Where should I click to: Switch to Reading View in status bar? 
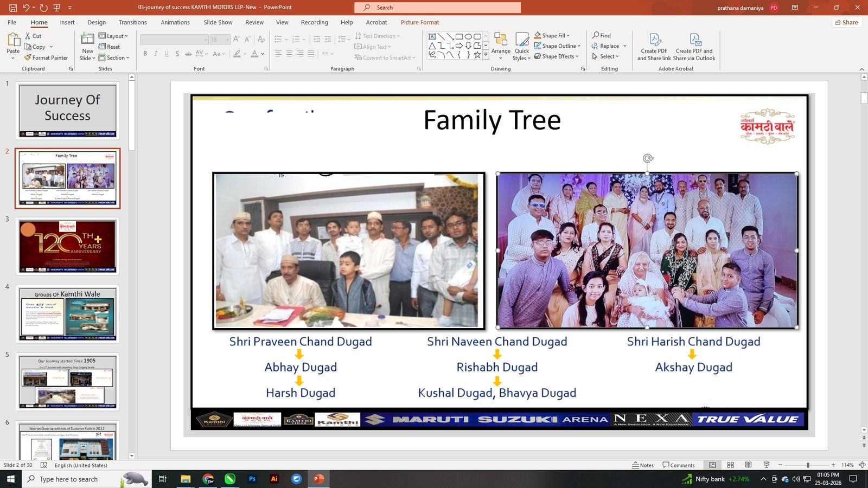pos(749,465)
